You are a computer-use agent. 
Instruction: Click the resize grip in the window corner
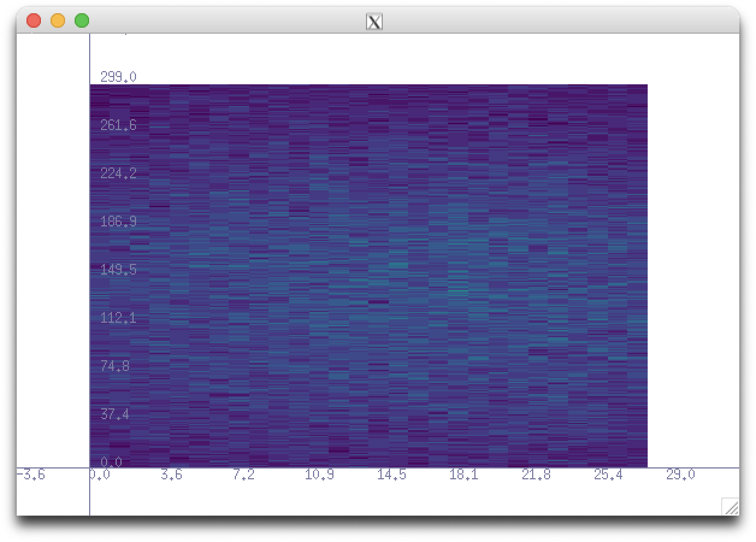coord(730,506)
